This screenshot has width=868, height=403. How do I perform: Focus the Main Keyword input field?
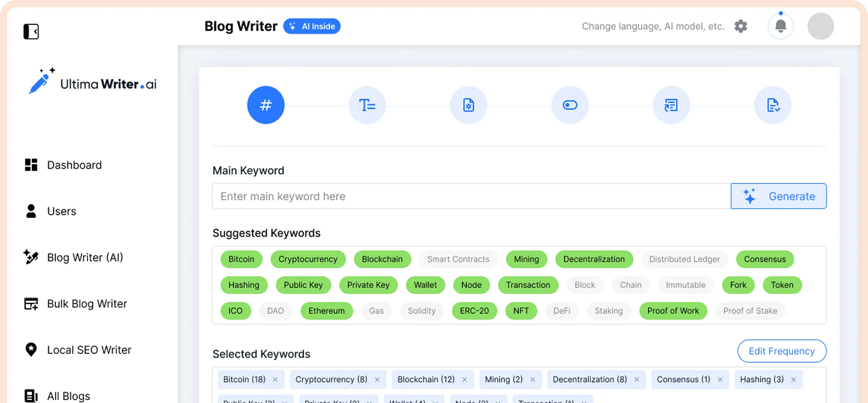pos(470,196)
